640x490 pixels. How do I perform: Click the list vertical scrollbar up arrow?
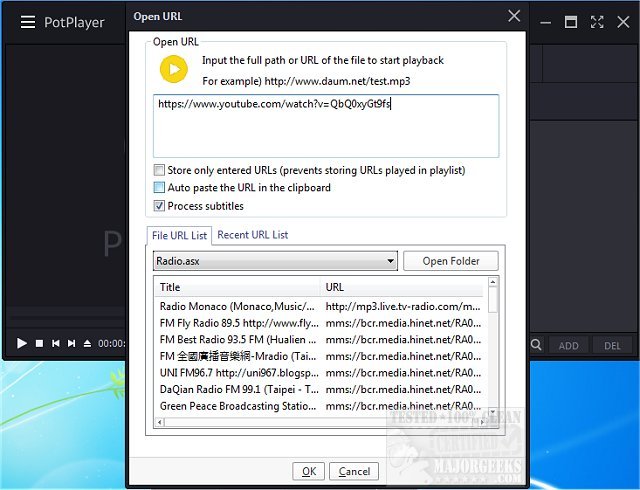coord(493,282)
